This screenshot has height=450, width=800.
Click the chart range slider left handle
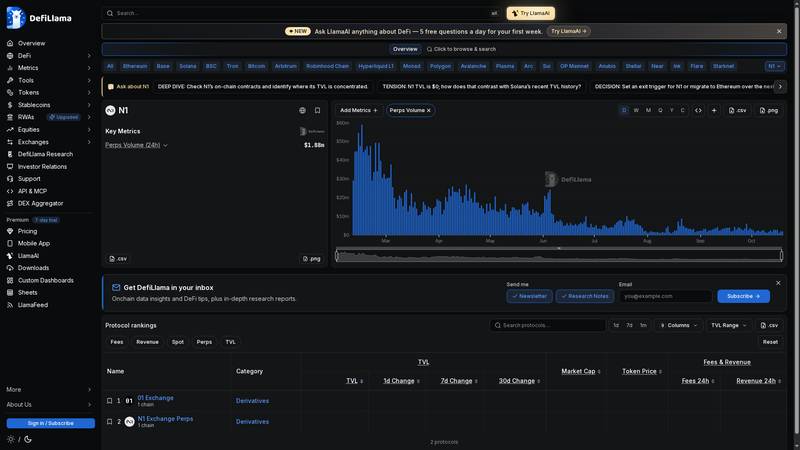337,255
